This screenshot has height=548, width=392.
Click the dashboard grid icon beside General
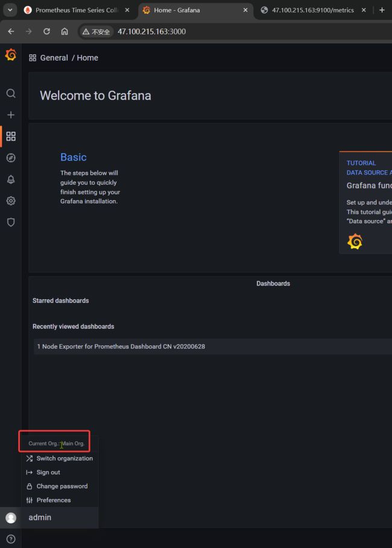pos(33,58)
